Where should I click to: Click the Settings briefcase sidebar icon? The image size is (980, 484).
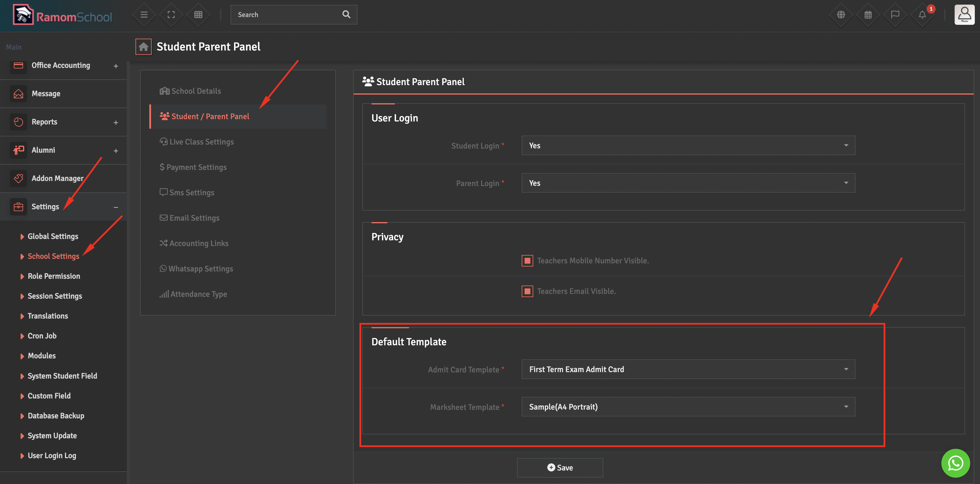pos(18,207)
